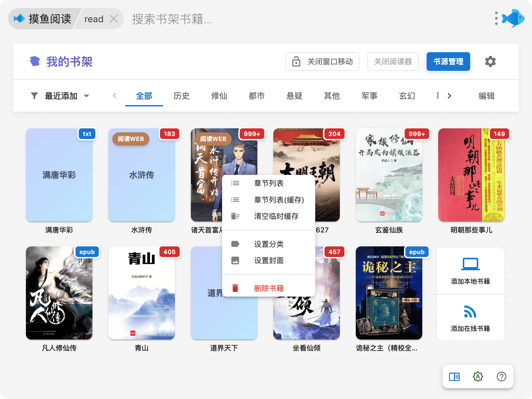Viewport: 532px width, 399px height.
Task: Click the laptop icon to add local book
Action: tap(470, 264)
